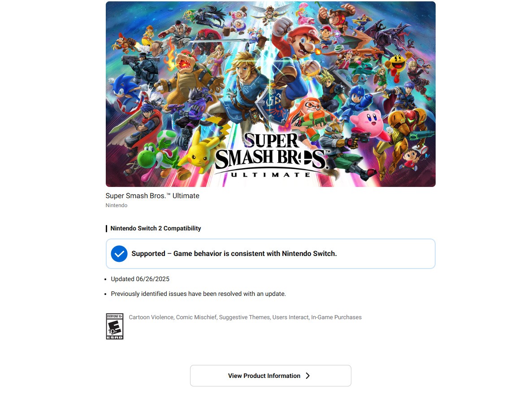The width and height of the screenshot is (532, 399).
Task: Click the Super Smash Bros. Ultimate title text
Action: tap(152, 196)
